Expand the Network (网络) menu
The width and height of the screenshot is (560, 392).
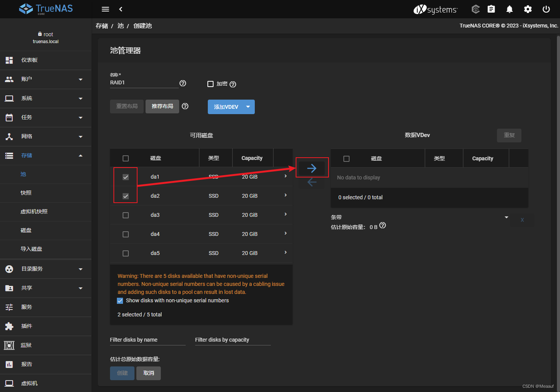(x=46, y=137)
